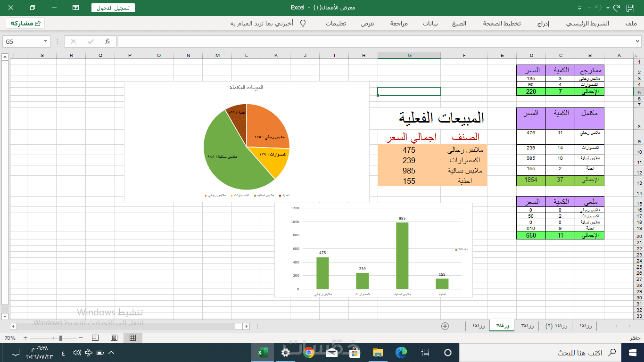Click the مسترجع table header cell
The height and width of the screenshot is (362, 644).
tap(589, 70)
